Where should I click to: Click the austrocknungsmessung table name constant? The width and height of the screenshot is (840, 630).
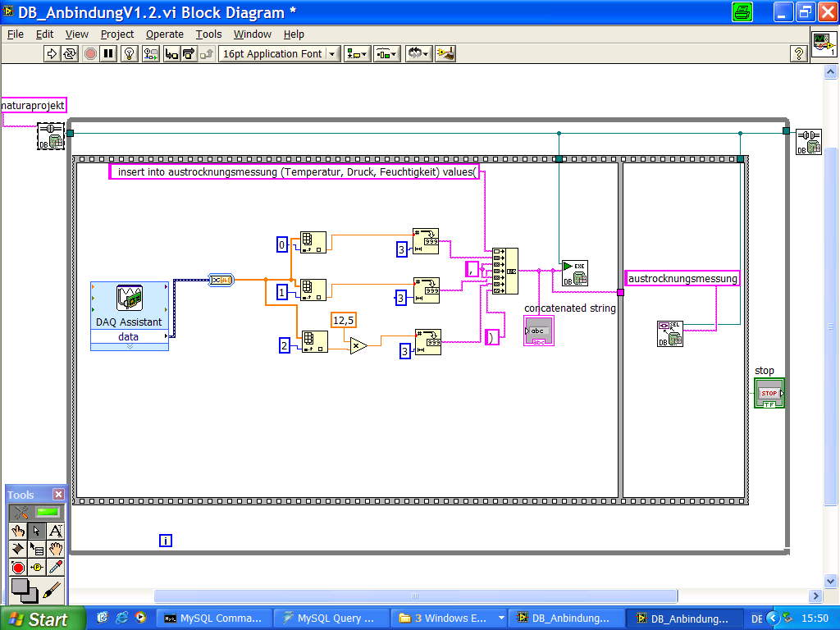tap(682, 279)
